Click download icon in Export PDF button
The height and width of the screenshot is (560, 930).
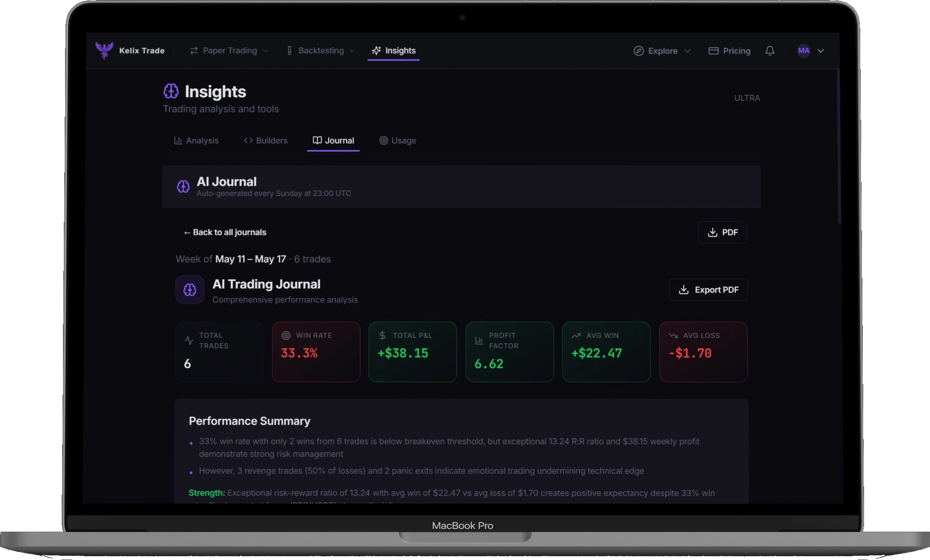684,290
